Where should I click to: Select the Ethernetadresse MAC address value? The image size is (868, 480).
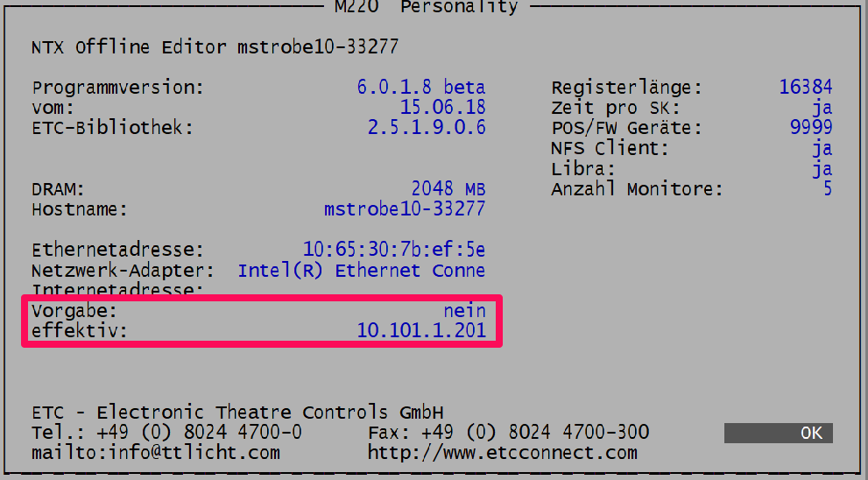tap(393, 249)
